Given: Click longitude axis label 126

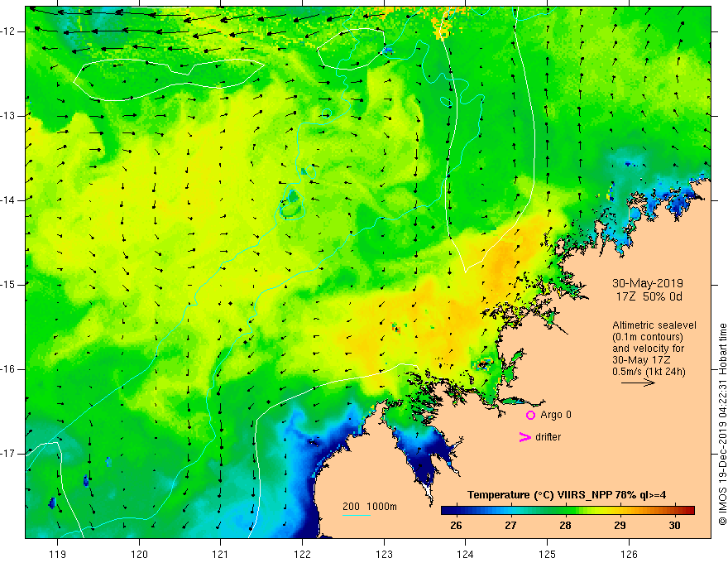Looking at the screenshot, I should tap(629, 554).
